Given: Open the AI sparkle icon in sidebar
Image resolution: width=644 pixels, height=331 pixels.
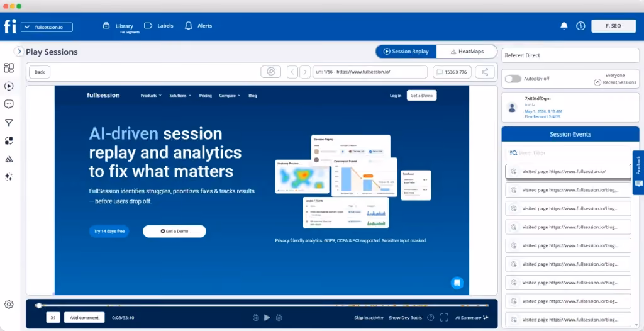Looking at the screenshot, I should (9, 177).
